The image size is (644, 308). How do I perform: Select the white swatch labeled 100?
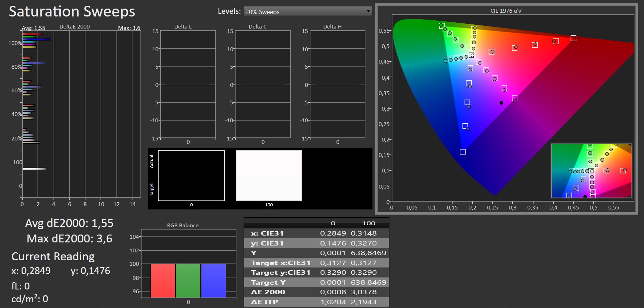coord(269,175)
